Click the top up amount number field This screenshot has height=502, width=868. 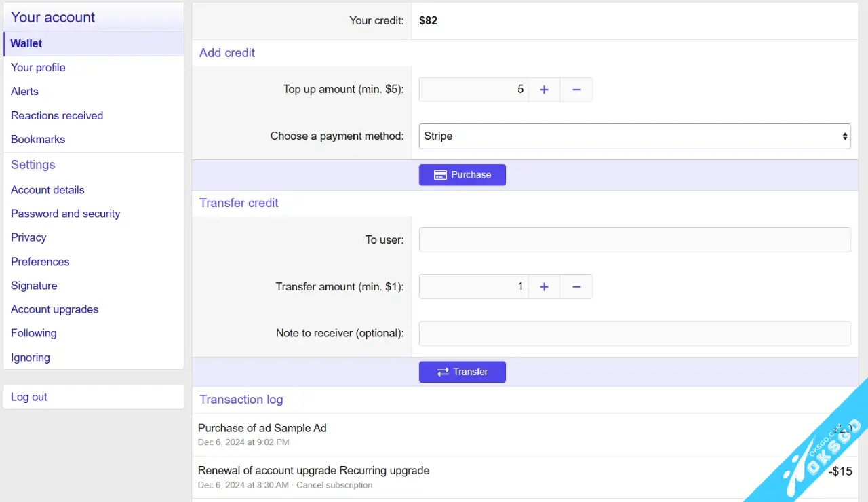pos(473,90)
